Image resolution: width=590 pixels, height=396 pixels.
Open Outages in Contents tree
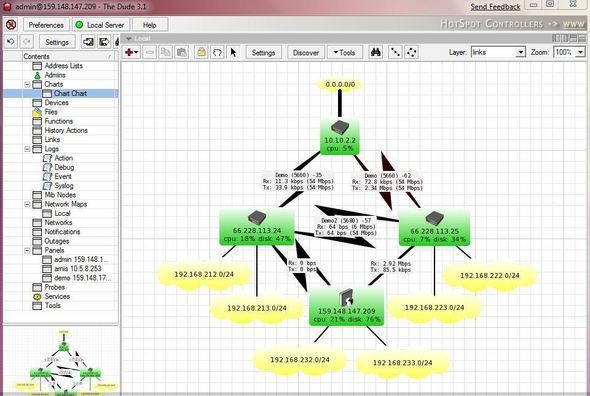pos(57,241)
